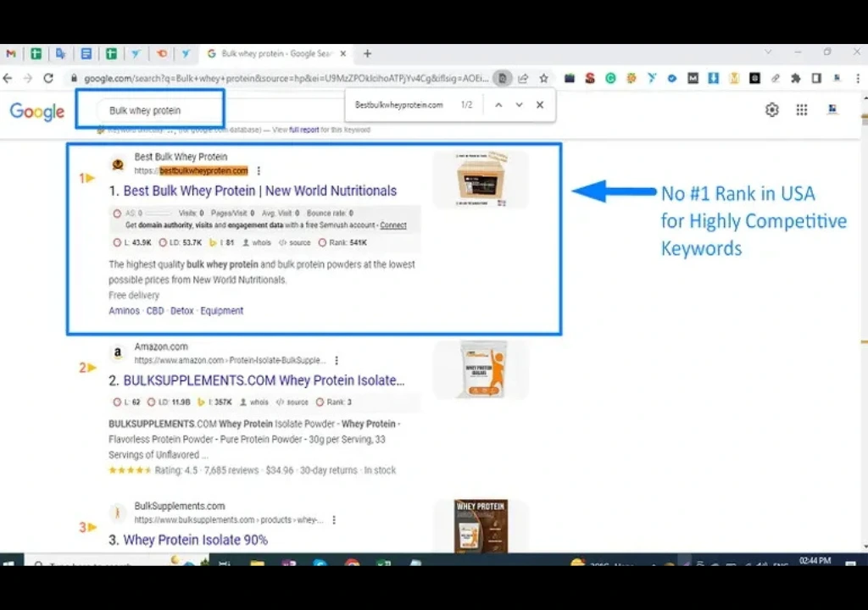Click the AS score bar on the first result
The height and width of the screenshot is (610, 868).
tap(161, 213)
